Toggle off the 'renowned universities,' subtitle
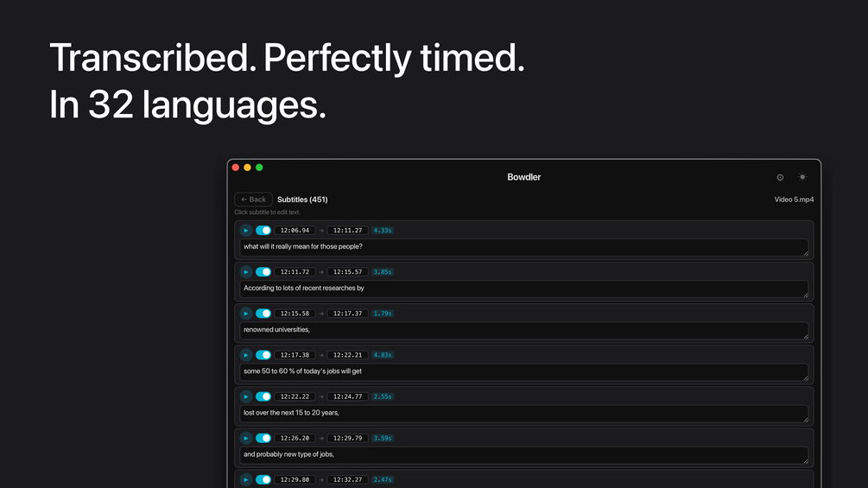Viewport: 868px width, 488px height. pos(263,314)
